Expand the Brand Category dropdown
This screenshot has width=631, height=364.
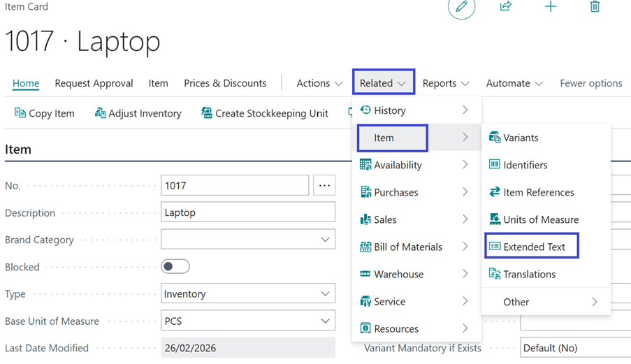(325, 240)
